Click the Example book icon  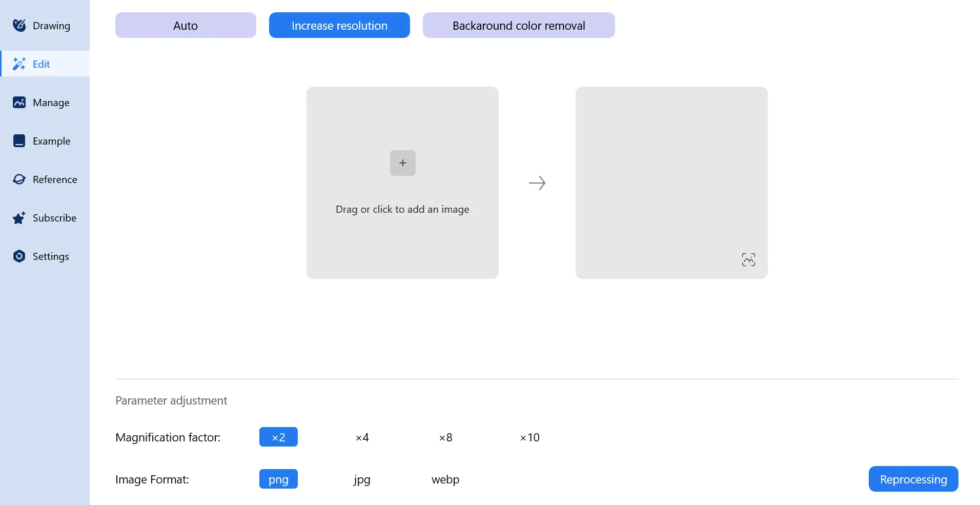pyautogui.click(x=19, y=140)
